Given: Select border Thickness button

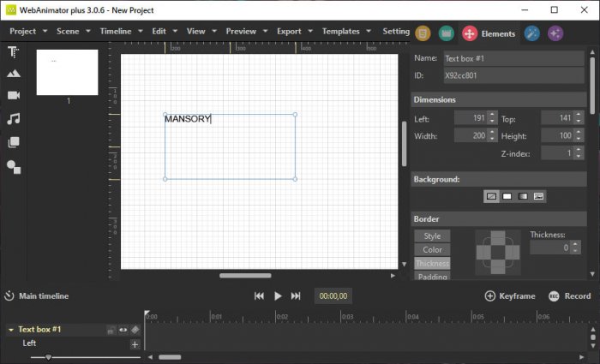Looking at the screenshot, I should pyautogui.click(x=432, y=264).
